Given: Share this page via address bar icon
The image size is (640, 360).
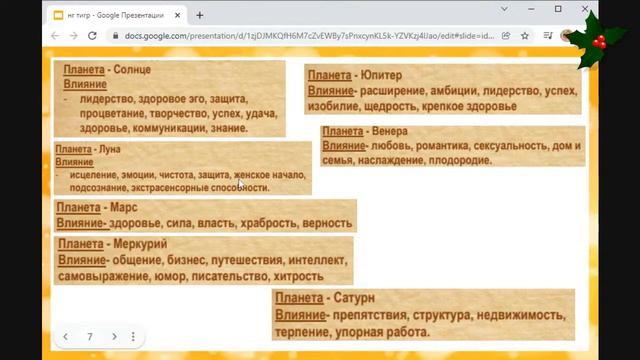Looking at the screenshot, I should tap(506, 36).
